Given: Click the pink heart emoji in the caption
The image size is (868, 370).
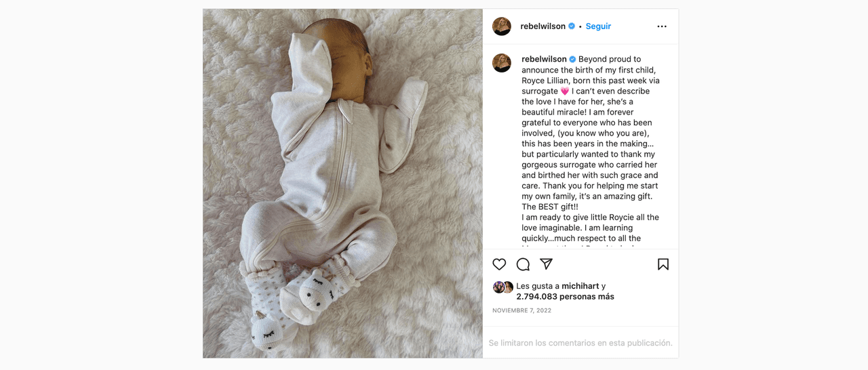Looking at the screenshot, I should (564, 91).
